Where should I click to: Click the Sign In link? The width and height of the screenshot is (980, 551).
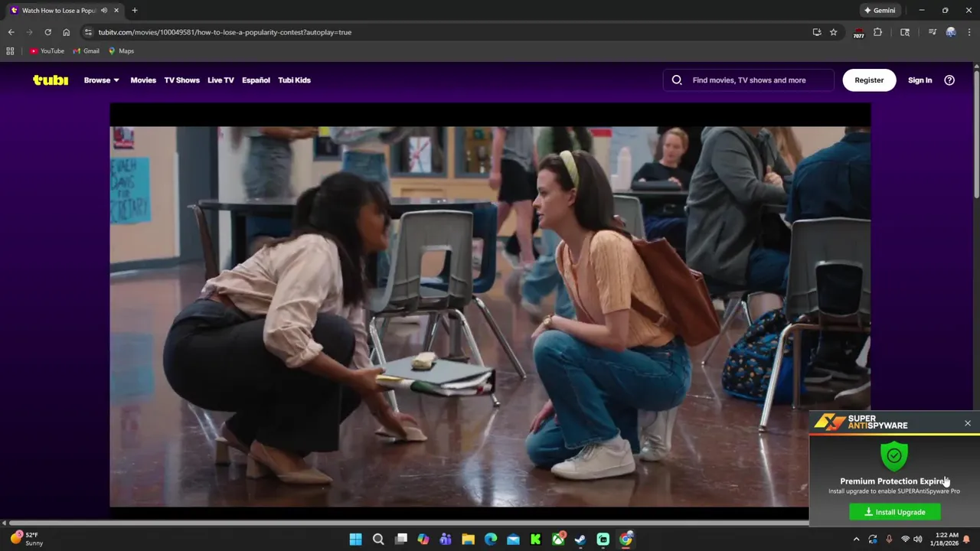tap(920, 80)
